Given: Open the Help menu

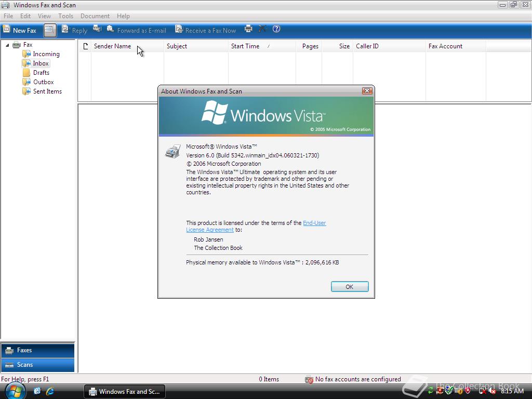Looking at the screenshot, I should pos(123,16).
